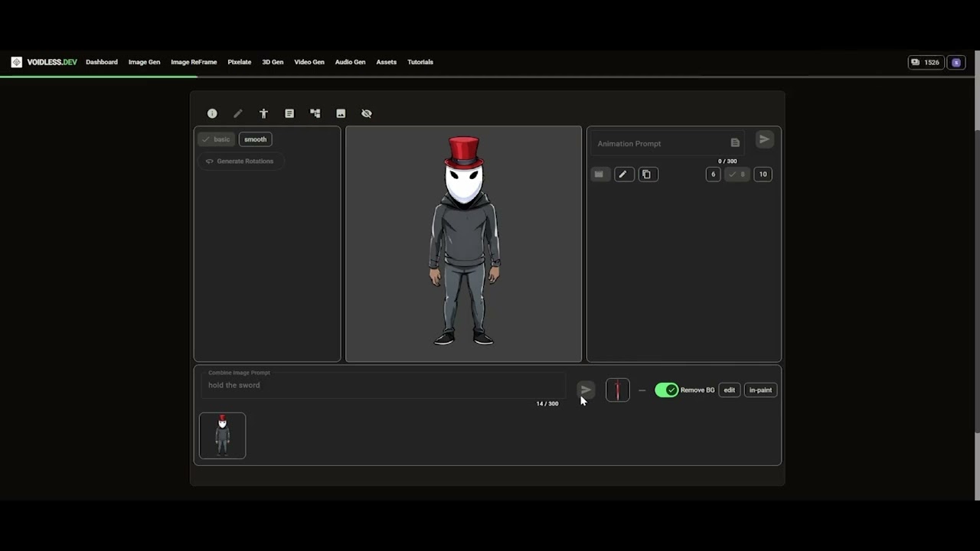Open the Video Gen page
Screen dimensions: 980x551
point(309,62)
